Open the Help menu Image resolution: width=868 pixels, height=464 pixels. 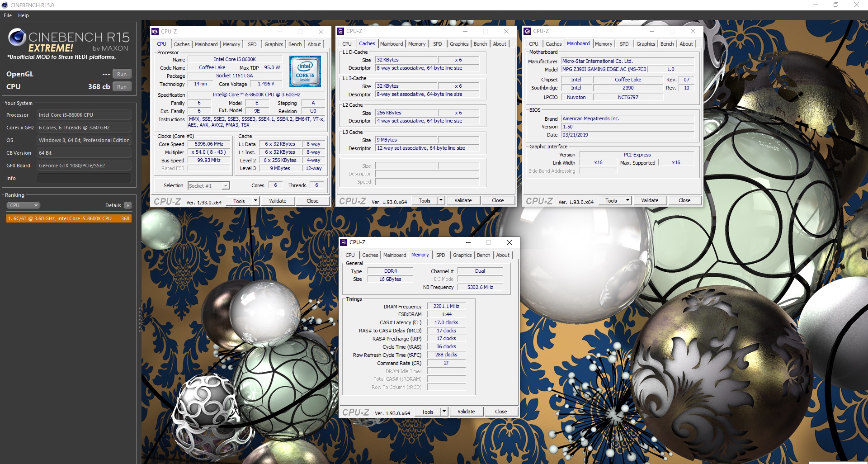point(24,15)
